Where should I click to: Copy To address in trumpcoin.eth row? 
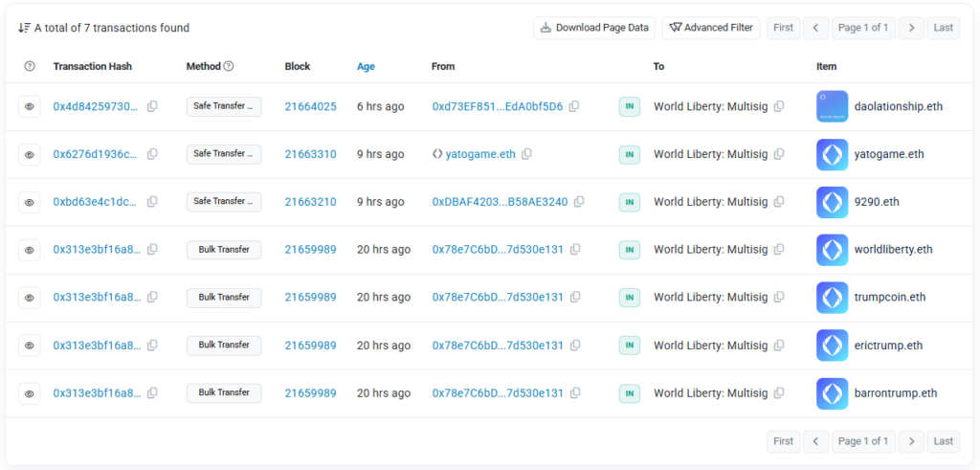point(779,297)
